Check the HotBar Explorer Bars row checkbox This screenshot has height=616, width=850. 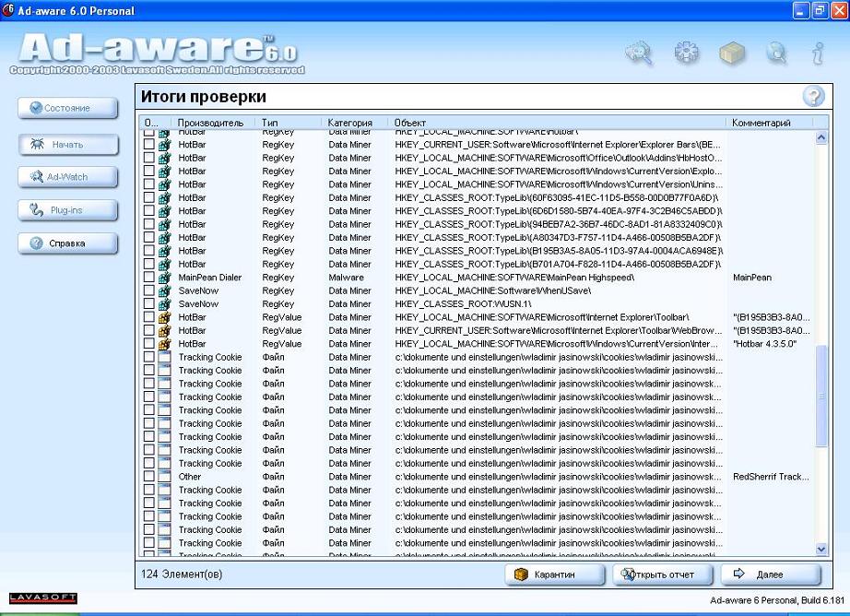(148, 144)
